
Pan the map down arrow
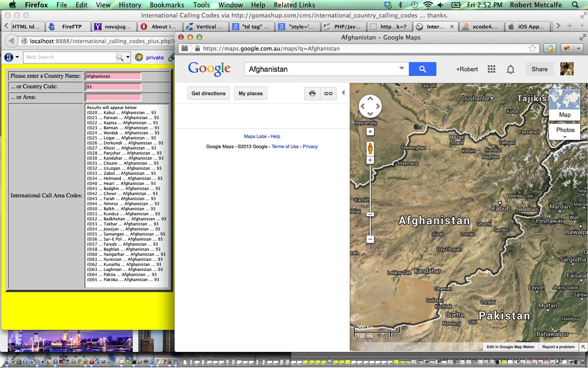pos(370,114)
